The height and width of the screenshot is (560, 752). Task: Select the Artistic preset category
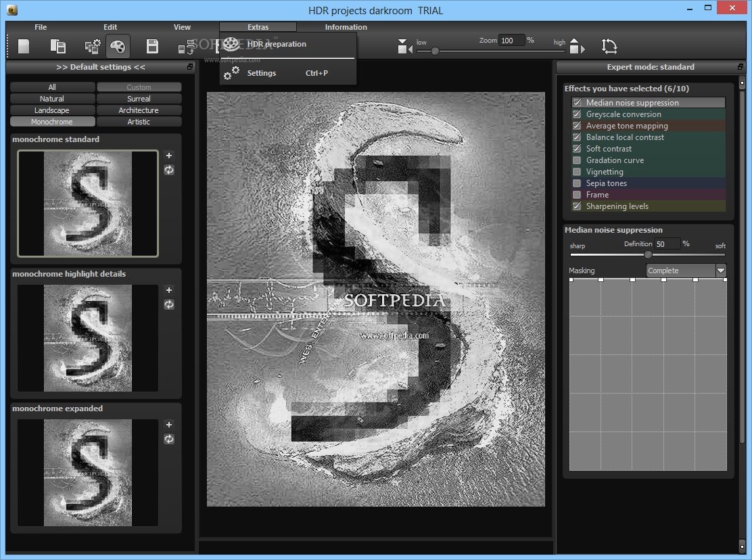[x=139, y=122]
